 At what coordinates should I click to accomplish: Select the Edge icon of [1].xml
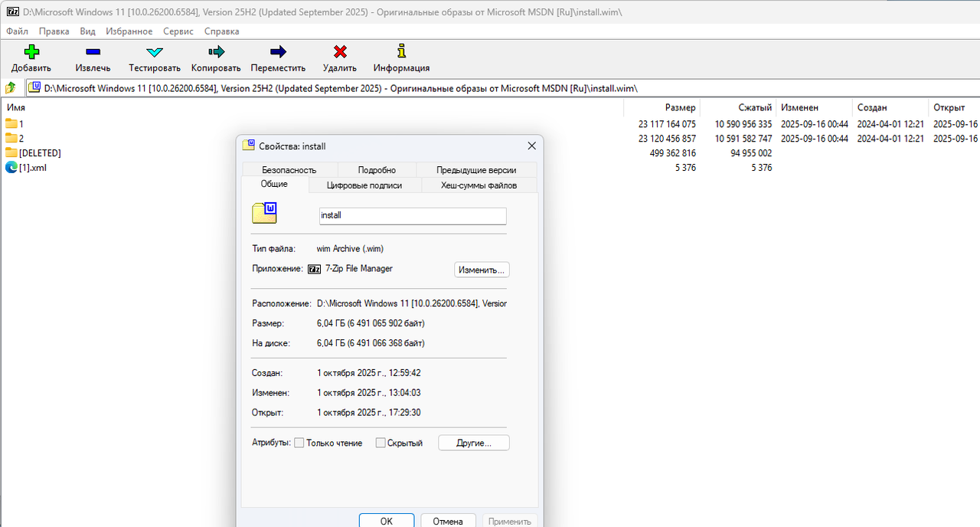point(11,167)
